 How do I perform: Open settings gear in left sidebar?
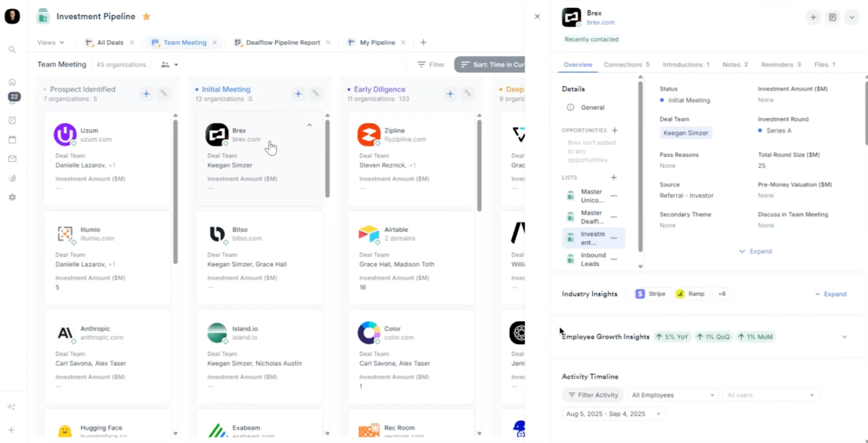tap(12, 197)
